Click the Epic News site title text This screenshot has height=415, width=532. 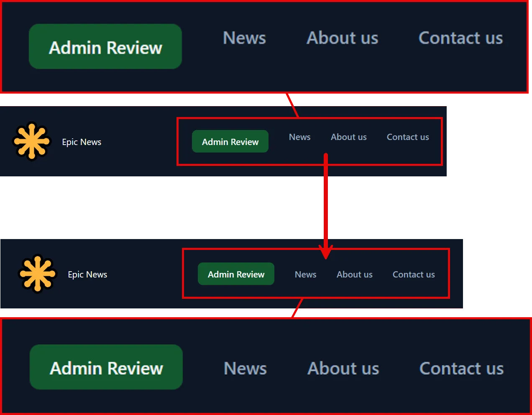click(x=82, y=142)
